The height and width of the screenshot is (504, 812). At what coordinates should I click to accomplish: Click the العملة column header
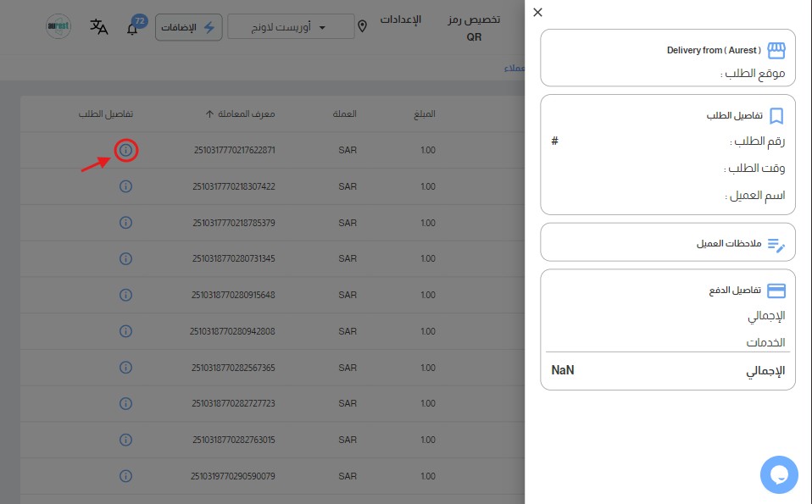click(x=347, y=114)
